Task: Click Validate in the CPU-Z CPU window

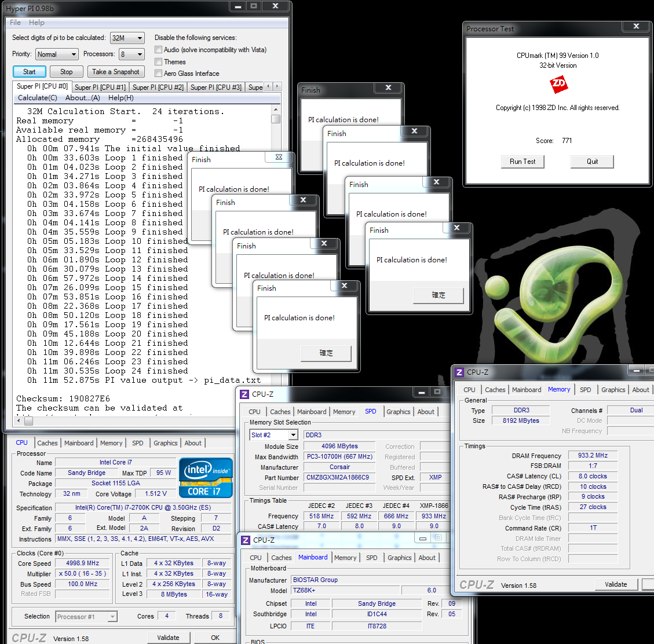Action: pyautogui.click(x=169, y=638)
